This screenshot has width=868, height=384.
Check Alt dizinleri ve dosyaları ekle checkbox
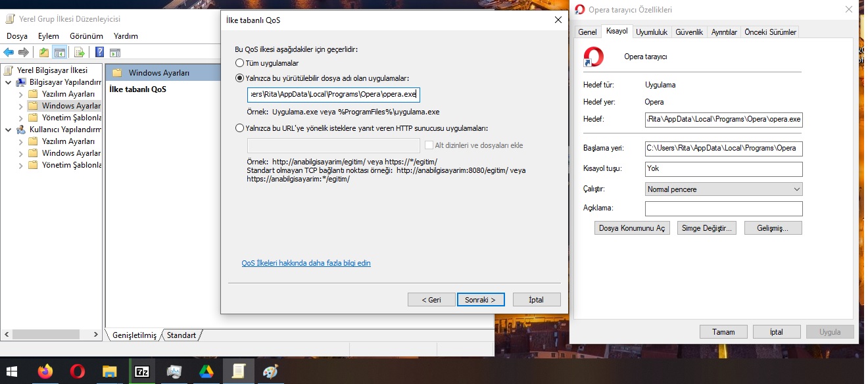click(x=429, y=145)
